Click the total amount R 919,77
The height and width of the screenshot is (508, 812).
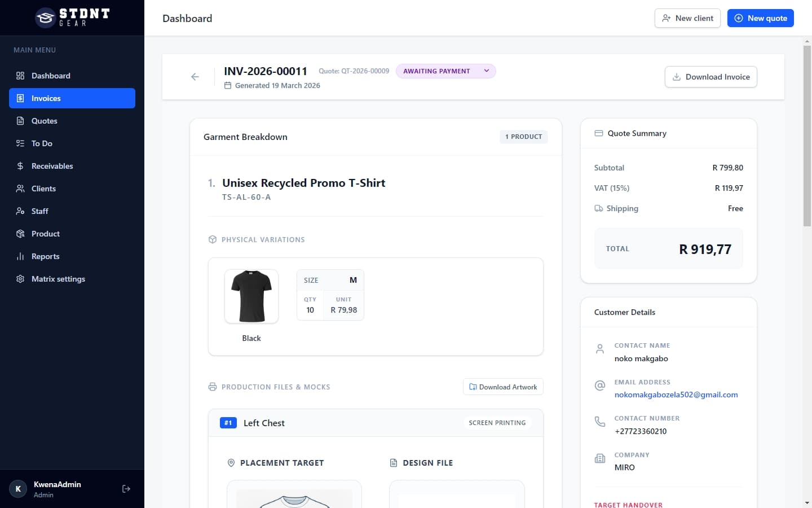[705, 249]
